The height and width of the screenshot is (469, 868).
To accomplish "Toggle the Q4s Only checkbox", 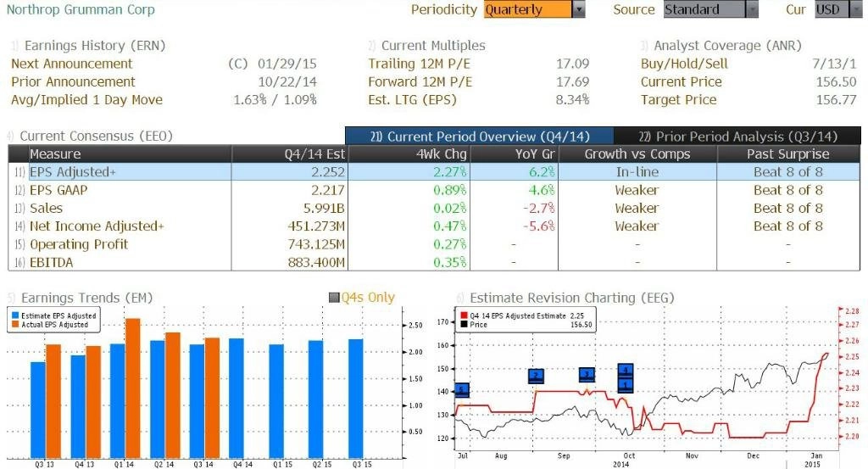I will [334, 298].
